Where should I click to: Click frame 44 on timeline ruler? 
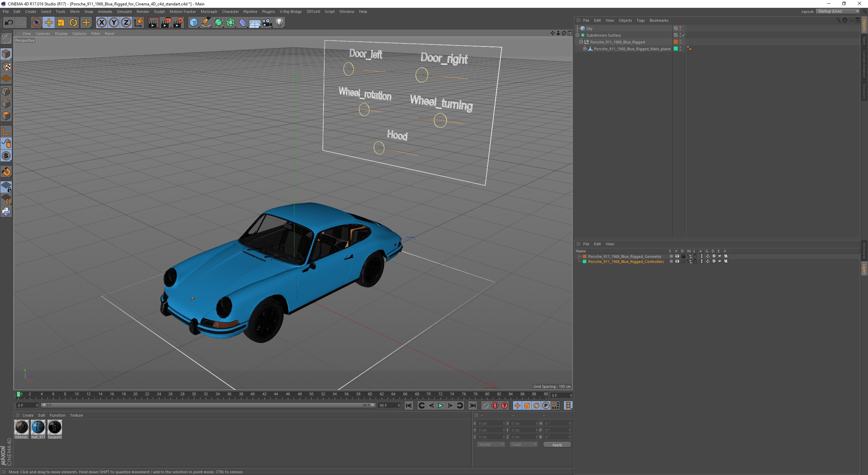(276, 394)
